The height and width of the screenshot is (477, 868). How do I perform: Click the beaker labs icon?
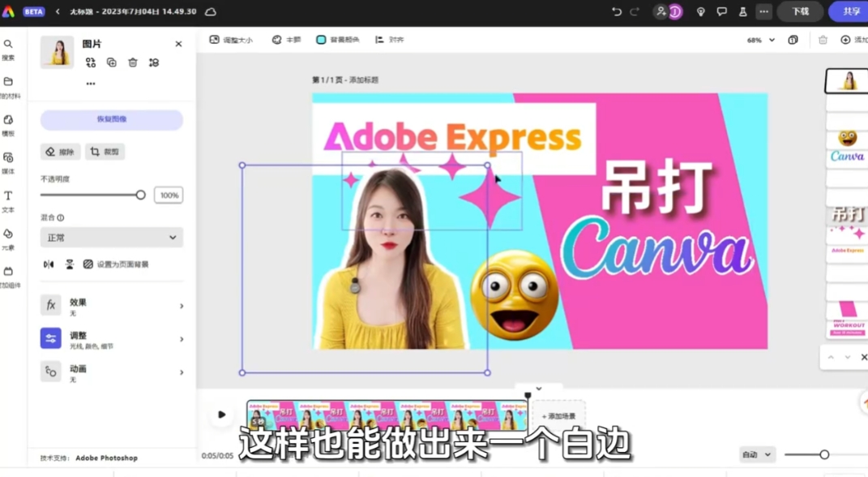[x=743, y=11]
